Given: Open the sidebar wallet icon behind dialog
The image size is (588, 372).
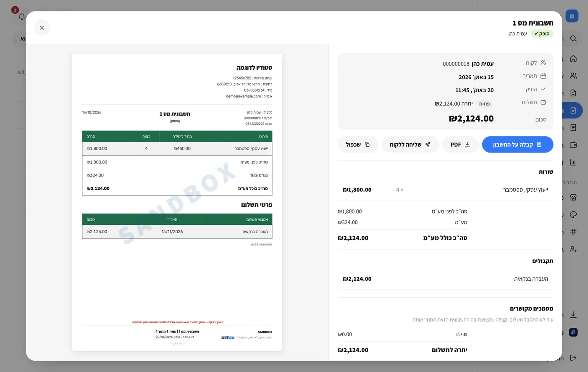Looking at the screenshot, I should coord(573,145).
